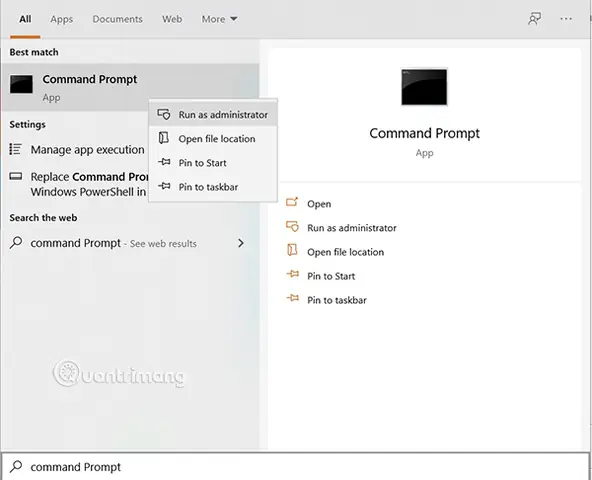
Task: Expand the More dropdown filter
Action: (x=219, y=19)
